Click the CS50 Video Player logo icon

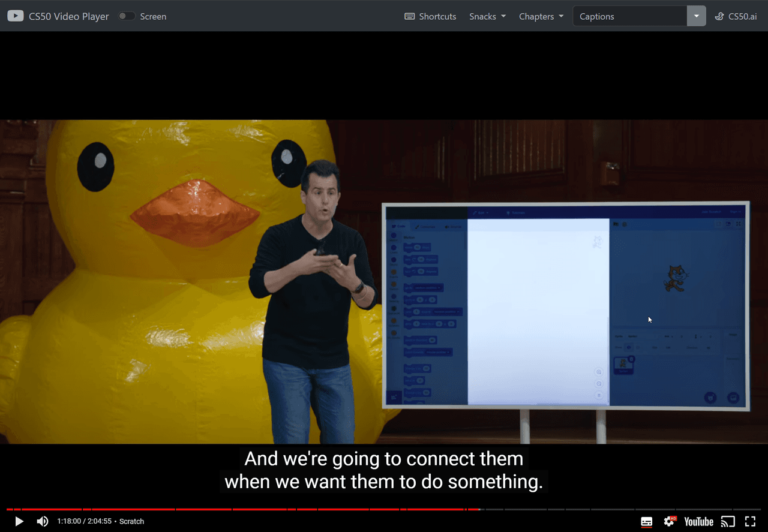pos(16,16)
